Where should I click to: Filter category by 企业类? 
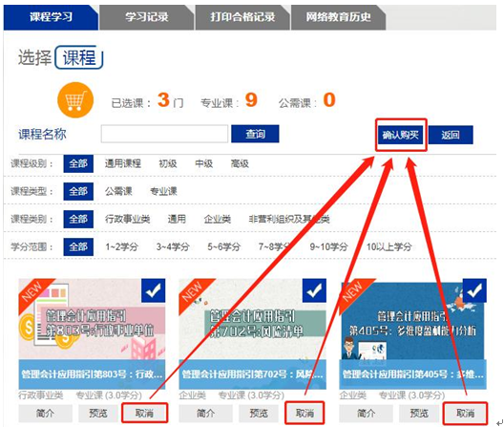click(x=218, y=219)
